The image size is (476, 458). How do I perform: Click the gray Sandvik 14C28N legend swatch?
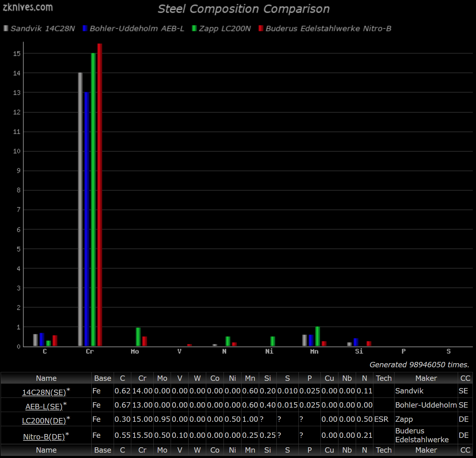6,28
